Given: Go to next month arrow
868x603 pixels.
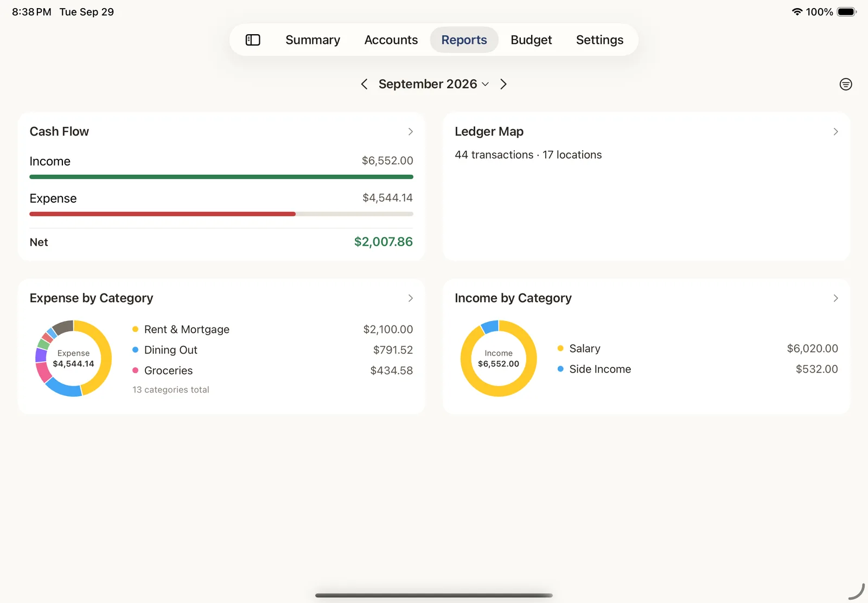Looking at the screenshot, I should pos(503,84).
